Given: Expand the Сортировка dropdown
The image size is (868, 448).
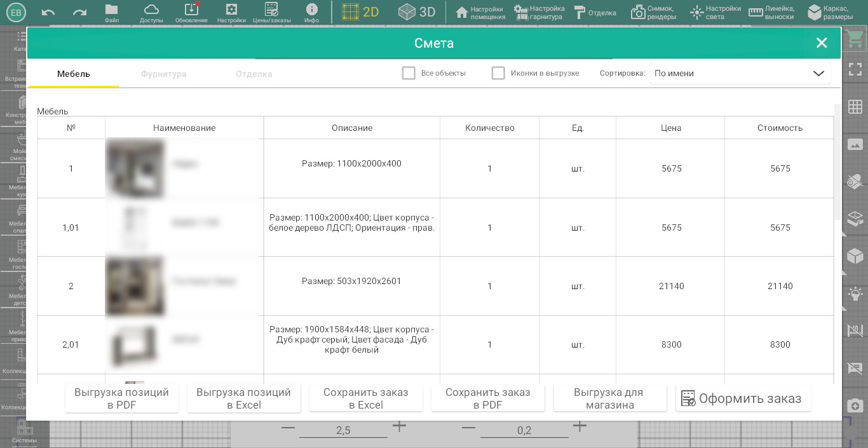Looking at the screenshot, I should point(740,73).
